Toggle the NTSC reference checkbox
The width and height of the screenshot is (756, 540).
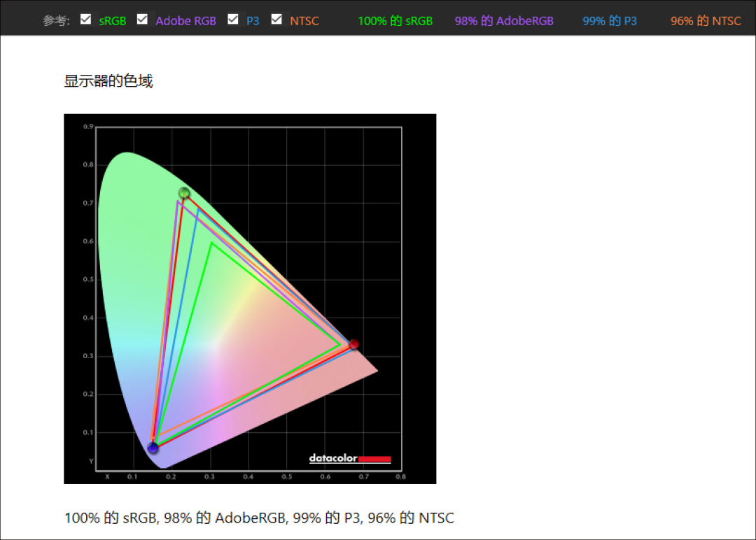(x=276, y=20)
